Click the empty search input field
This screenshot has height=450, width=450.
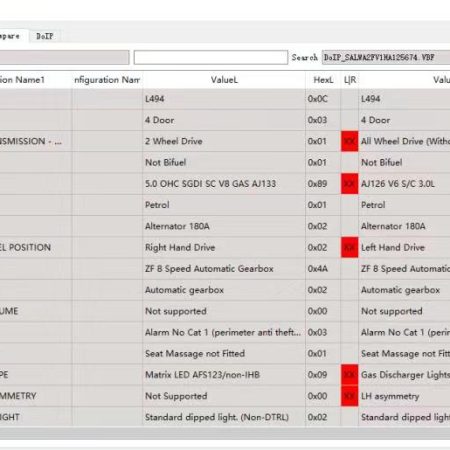[211, 57]
